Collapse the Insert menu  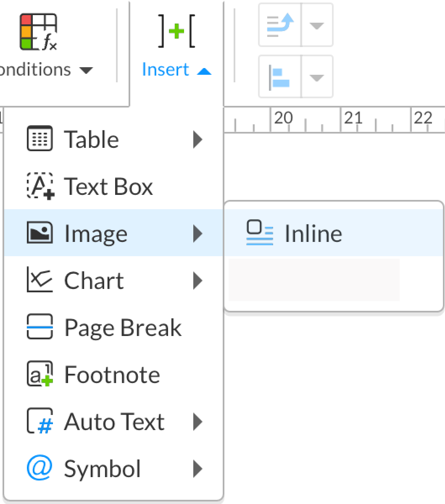176,69
